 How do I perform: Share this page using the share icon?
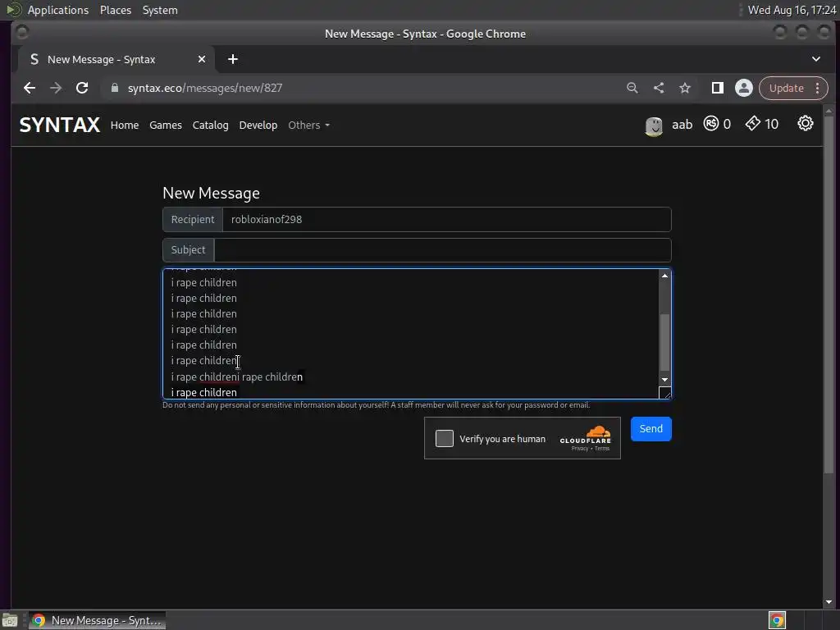pyautogui.click(x=659, y=88)
